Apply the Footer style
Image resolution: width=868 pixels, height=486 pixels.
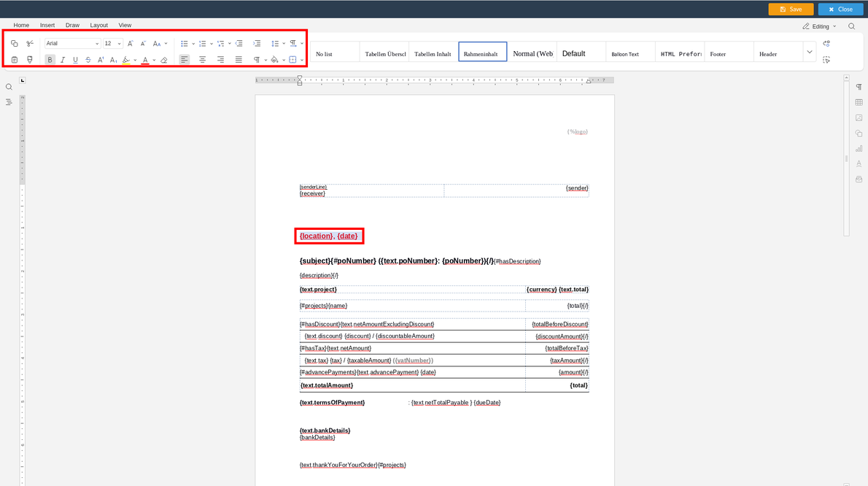pos(729,52)
